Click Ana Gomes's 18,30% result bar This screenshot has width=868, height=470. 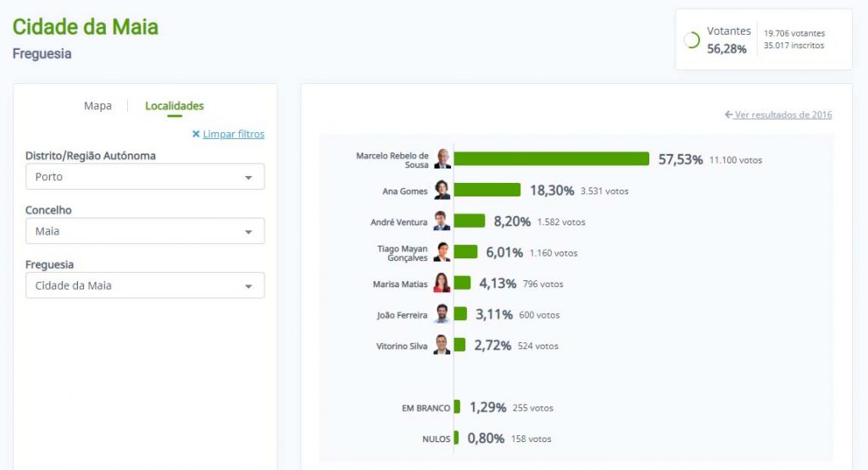(487, 191)
